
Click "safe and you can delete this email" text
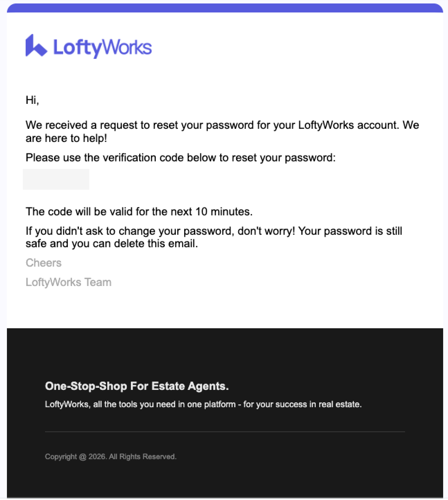[x=111, y=244]
